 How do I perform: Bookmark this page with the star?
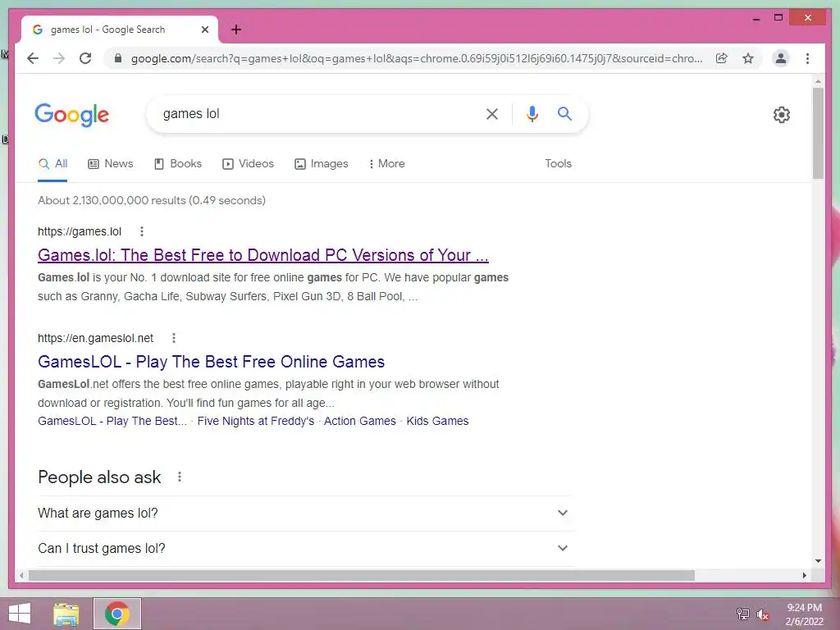point(748,58)
